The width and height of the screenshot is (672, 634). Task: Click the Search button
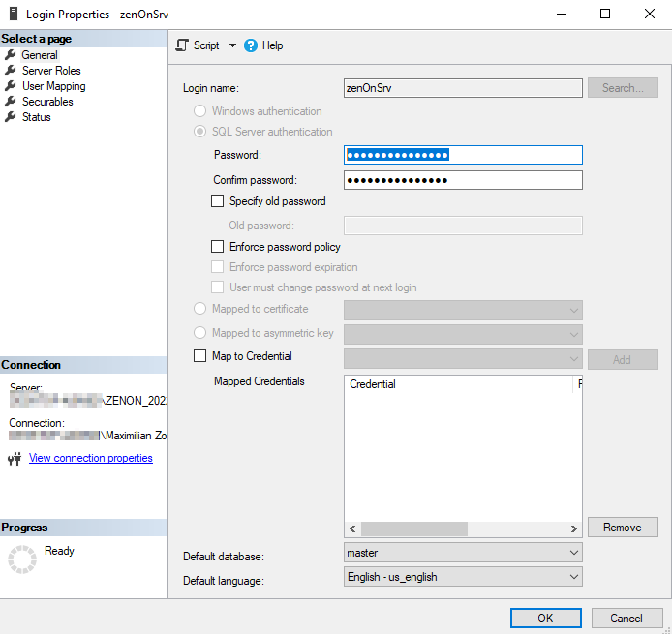623,88
